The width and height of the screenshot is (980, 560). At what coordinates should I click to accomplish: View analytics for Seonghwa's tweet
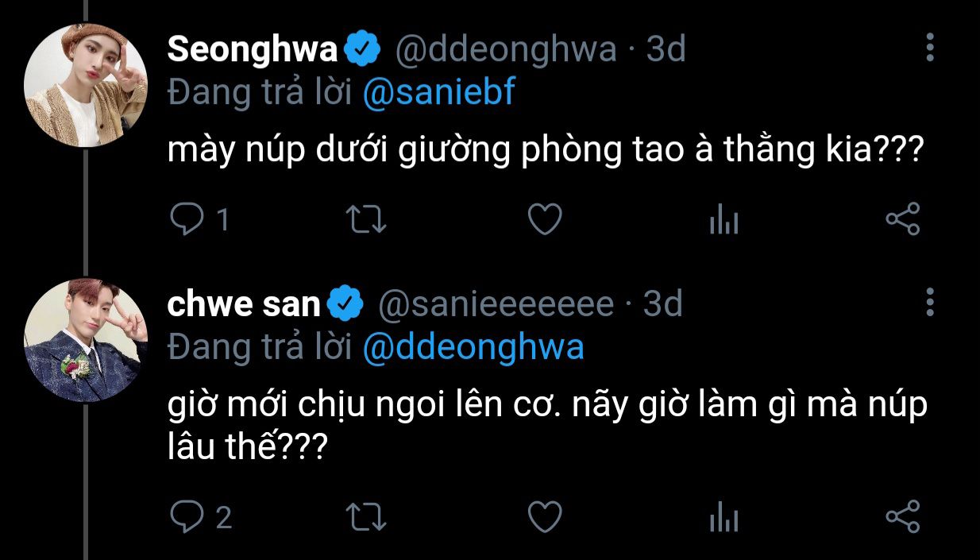pos(723,220)
